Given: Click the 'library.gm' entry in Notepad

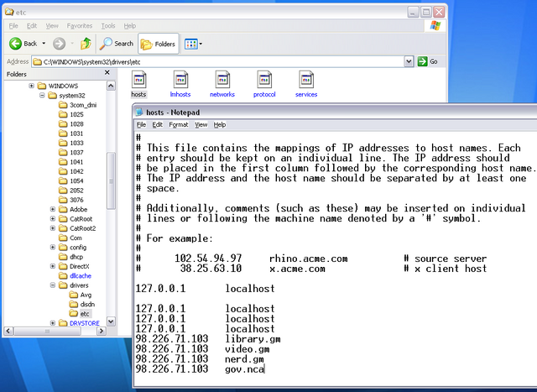Looking at the screenshot, I should 253,339.
